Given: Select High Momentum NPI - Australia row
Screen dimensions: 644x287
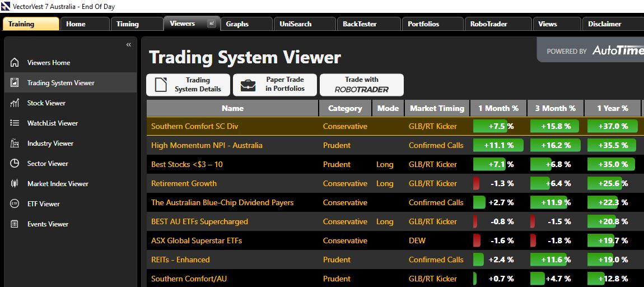Looking at the screenshot, I should pyautogui.click(x=395, y=145).
